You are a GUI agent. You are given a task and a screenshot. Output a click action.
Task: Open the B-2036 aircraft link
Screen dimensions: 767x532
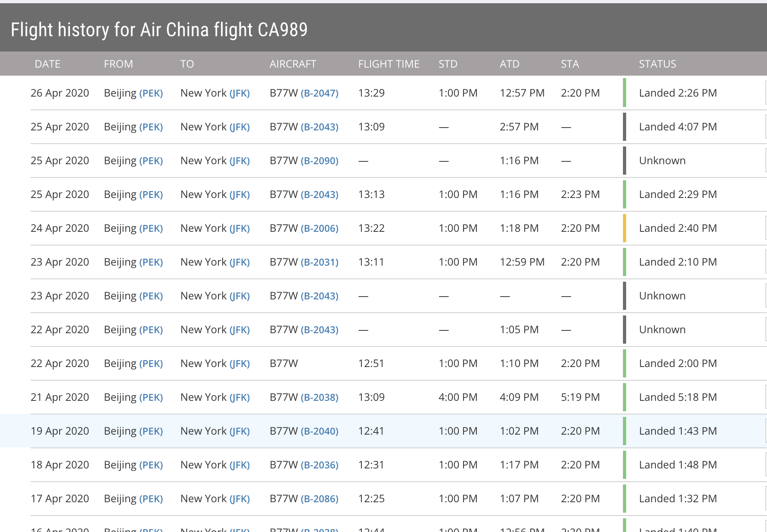(x=320, y=465)
